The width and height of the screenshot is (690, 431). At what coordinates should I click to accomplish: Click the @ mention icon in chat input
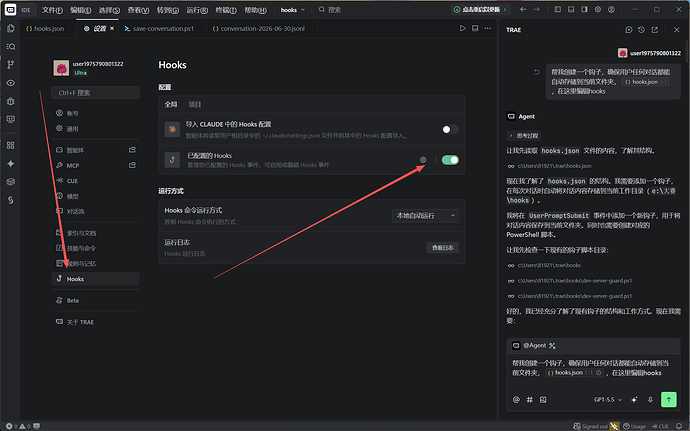[516, 400]
